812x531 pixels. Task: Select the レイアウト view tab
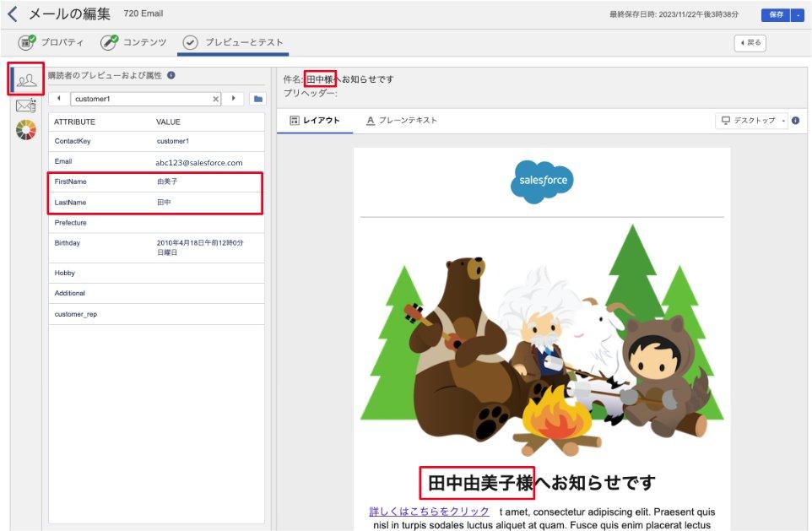tap(314, 120)
